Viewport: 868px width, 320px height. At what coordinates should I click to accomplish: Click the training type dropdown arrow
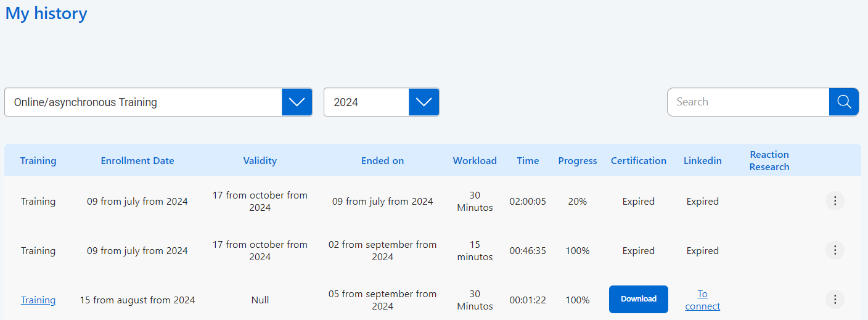pyautogui.click(x=297, y=102)
